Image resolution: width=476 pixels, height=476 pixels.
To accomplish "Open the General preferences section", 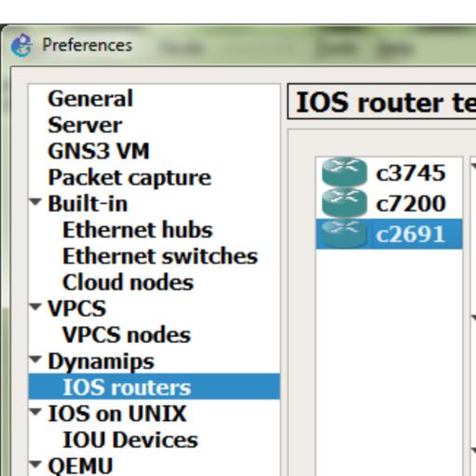I will tap(90, 99).
